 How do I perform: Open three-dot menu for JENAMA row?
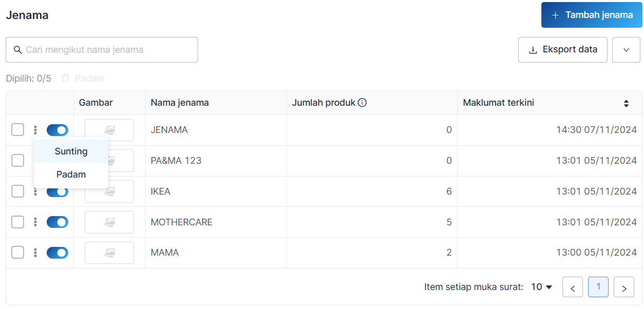(35, 130)
